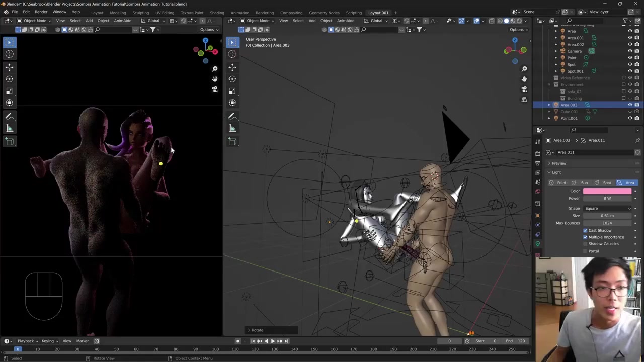Select the Move tool in left viewport
Screen dimensions: 644x362
click(9, 67)
